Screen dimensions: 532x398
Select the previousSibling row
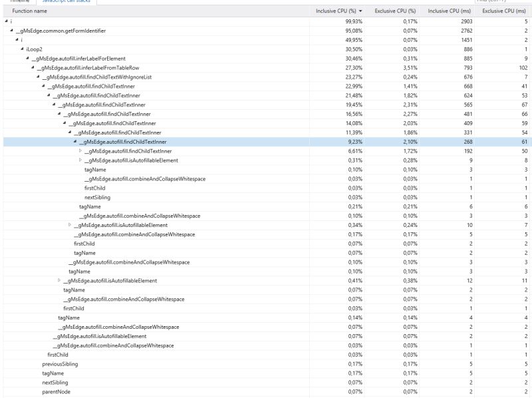[266, 364]
